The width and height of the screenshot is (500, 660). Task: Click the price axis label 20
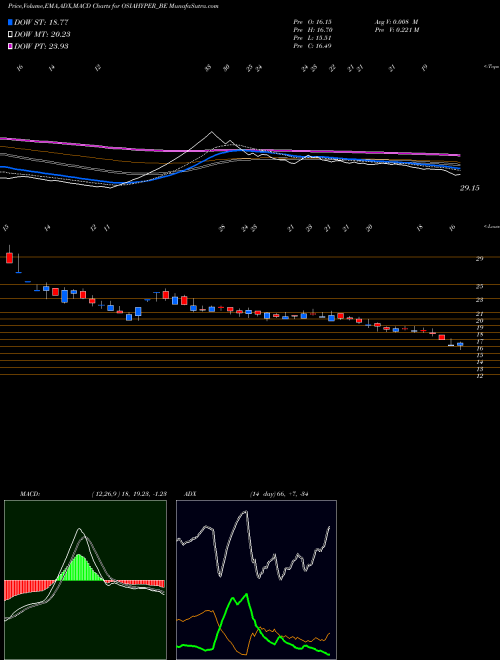point(479,321)
